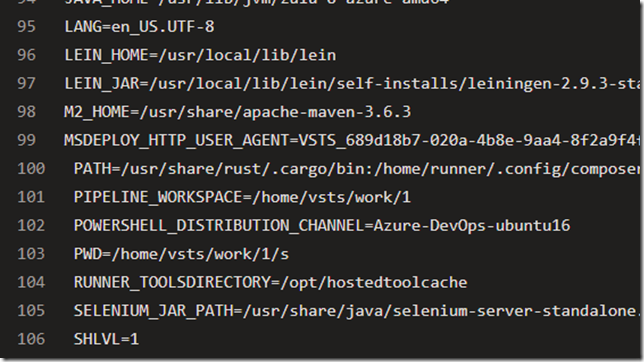The width and height of the screenshot is (644, 362).
Task: Click line number 106
Action: 31,339
